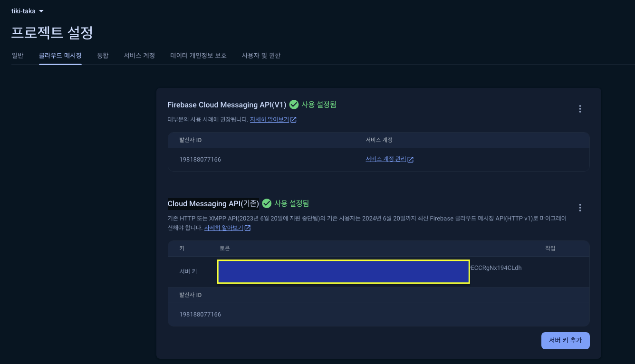Click the Cloud Messaging API(기존) heading
Screen dimensions: 635x364
tap(213, 203)
